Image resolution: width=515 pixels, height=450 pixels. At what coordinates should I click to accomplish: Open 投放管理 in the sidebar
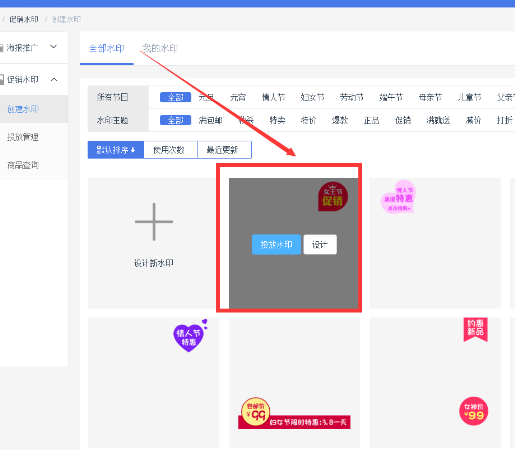(23, 137)
